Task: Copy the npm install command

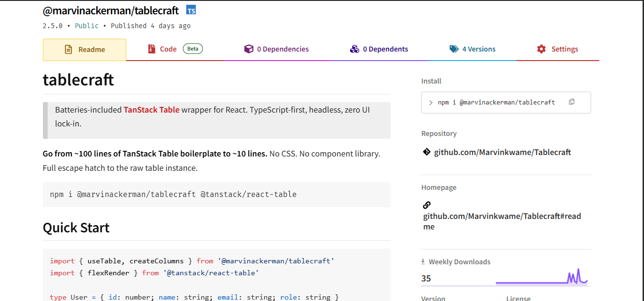Action: 572,102
